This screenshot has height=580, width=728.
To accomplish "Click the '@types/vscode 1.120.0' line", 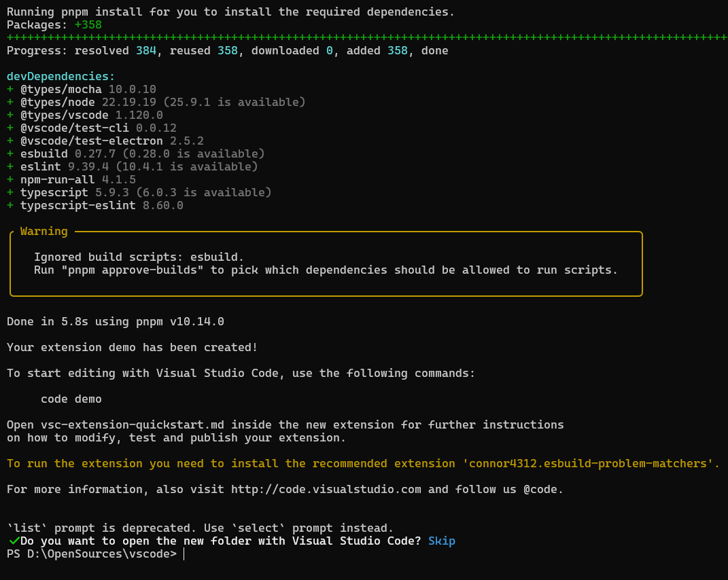I will point(85,115).
